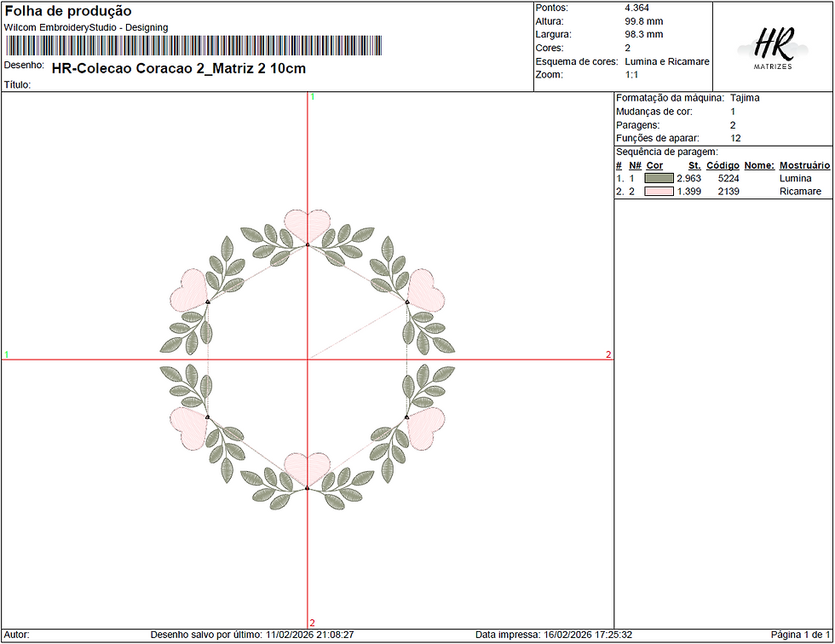835x644 pixels.
Task: Click 'Lumina e Ricamare' color scheme value
Action: pos(666,61)
